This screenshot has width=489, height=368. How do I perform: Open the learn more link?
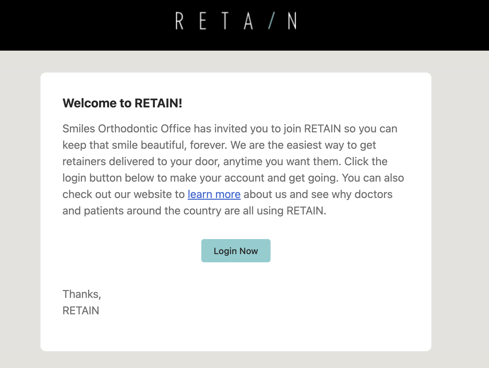[214, 194]
